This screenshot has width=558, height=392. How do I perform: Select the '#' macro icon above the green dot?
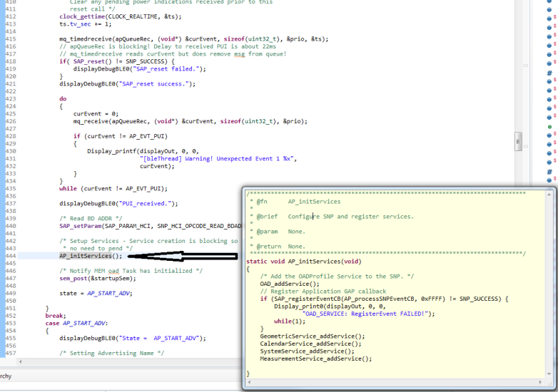click(x=550, y=73)
